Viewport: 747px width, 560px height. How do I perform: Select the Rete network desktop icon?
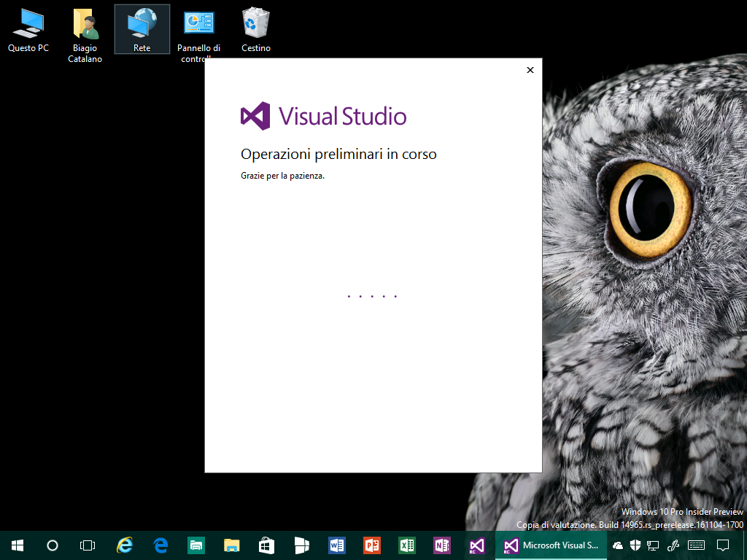coord(142,29)
